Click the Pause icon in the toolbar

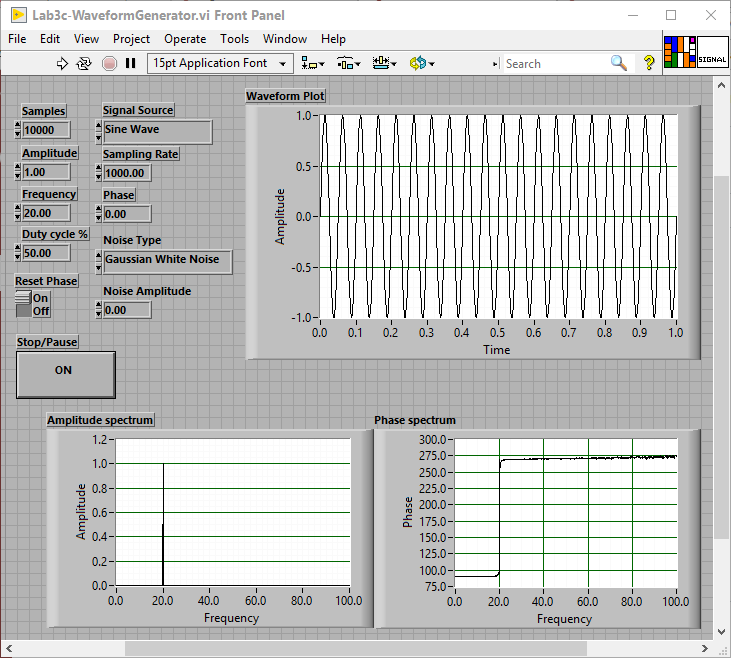pyautogui.click(x=130, y=63)
